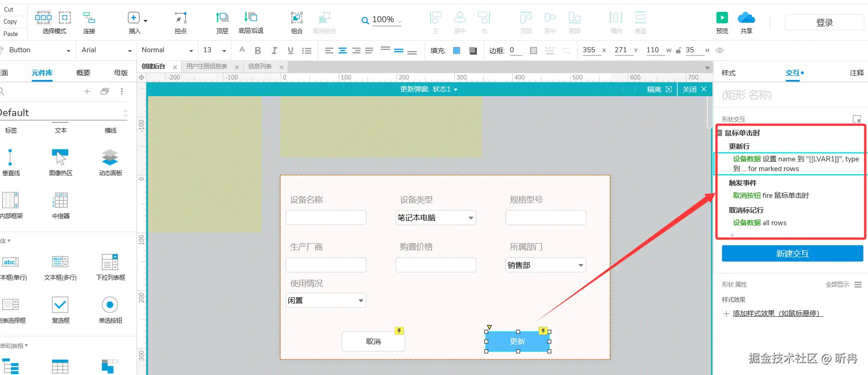The width and height of the screenshot is (868, 375).
Task: Collapse the 鼠标单击时 interaction event
Action: point(719,133)
